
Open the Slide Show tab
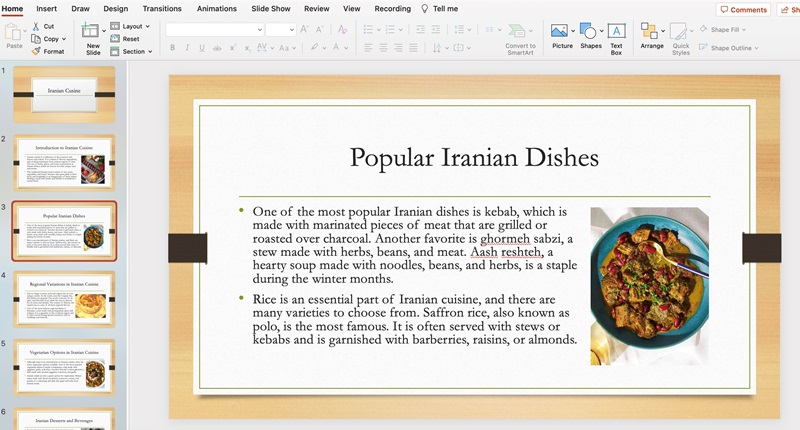point(270,8)
